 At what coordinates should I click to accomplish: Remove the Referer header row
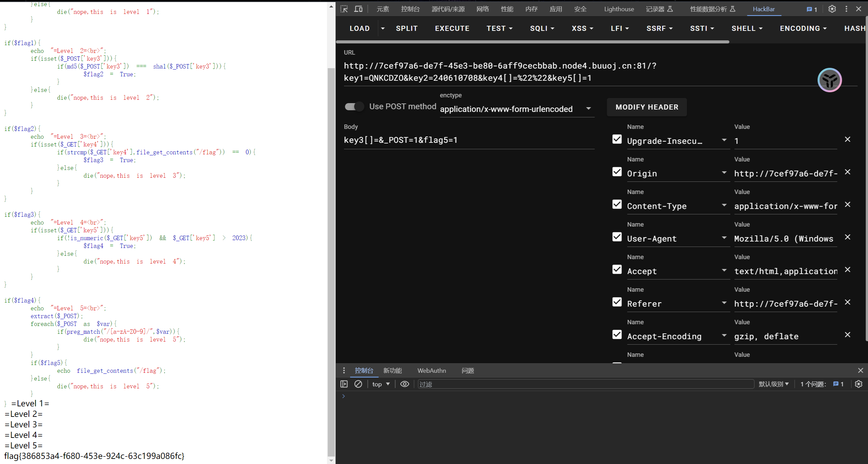click(x=847, y=302)
